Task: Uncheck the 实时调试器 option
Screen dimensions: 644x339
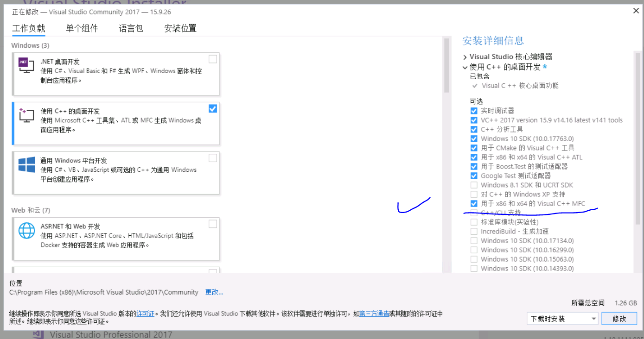Action: 474,111
